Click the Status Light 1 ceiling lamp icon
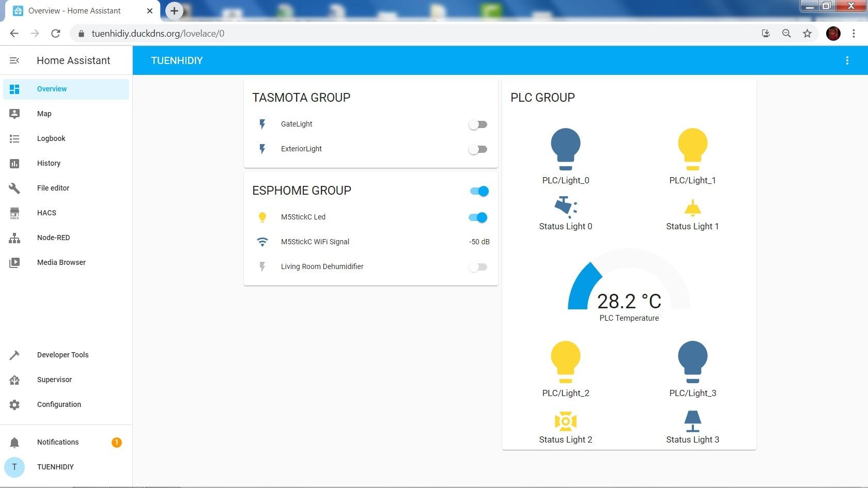The width and height of the screenshot is (868, 488). pos(693,208)
